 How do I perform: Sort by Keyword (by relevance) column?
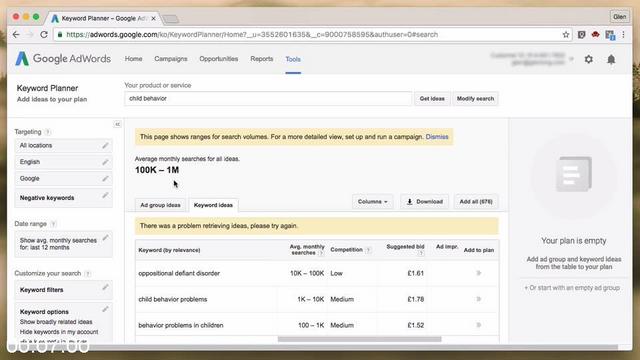(x=169, y=250)
